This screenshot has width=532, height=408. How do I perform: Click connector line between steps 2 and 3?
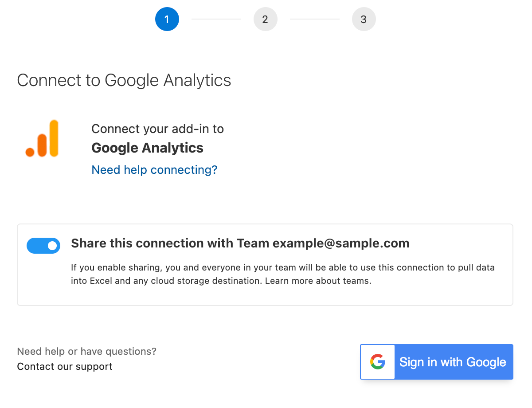pos(315,19)
